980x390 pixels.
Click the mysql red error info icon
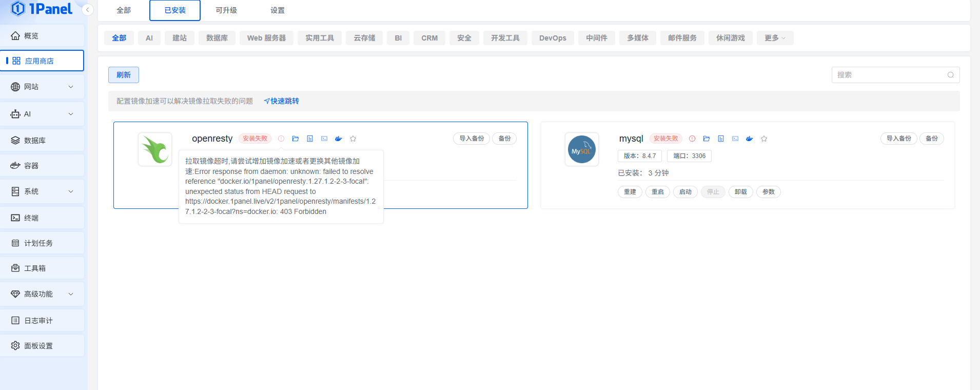(x=692, y=139)
